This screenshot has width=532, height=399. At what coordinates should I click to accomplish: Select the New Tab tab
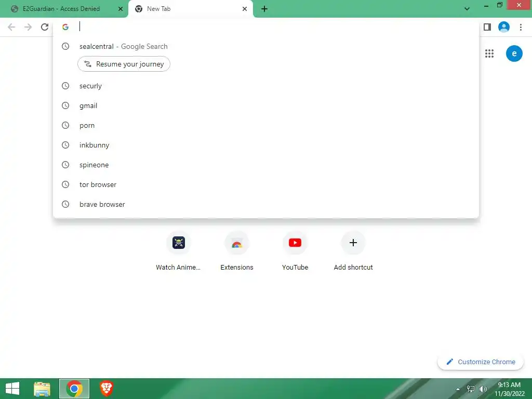190,9
